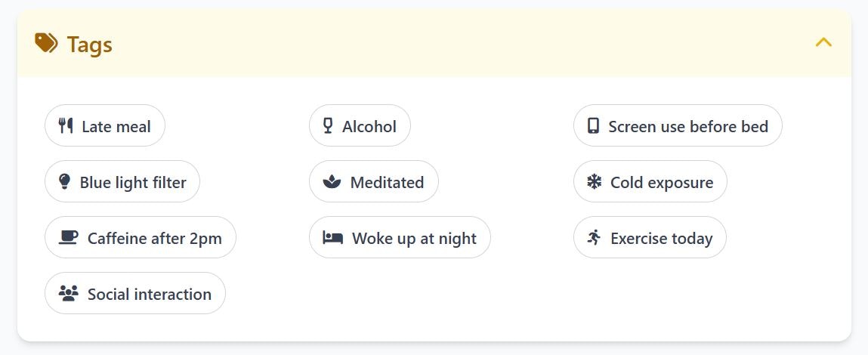The width and height of the screenshot is (868, 355).
Task: Click the running person Exercise icon
Action: 594,238
